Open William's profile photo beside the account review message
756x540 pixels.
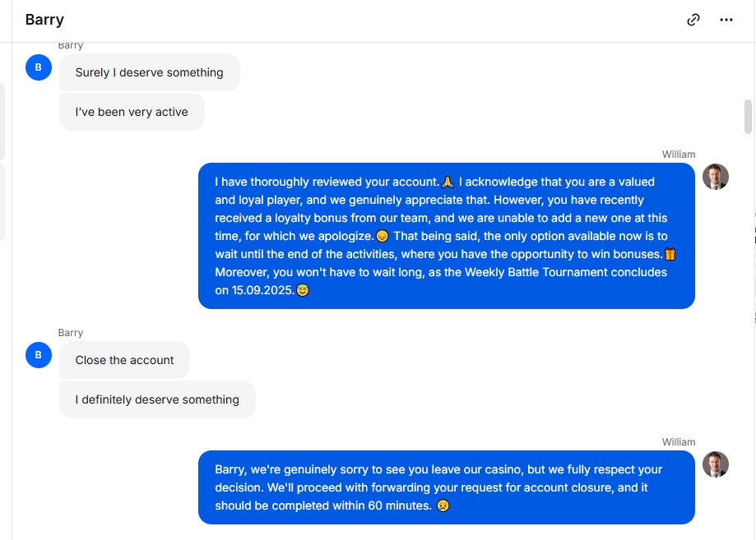[x=716, y=177]
